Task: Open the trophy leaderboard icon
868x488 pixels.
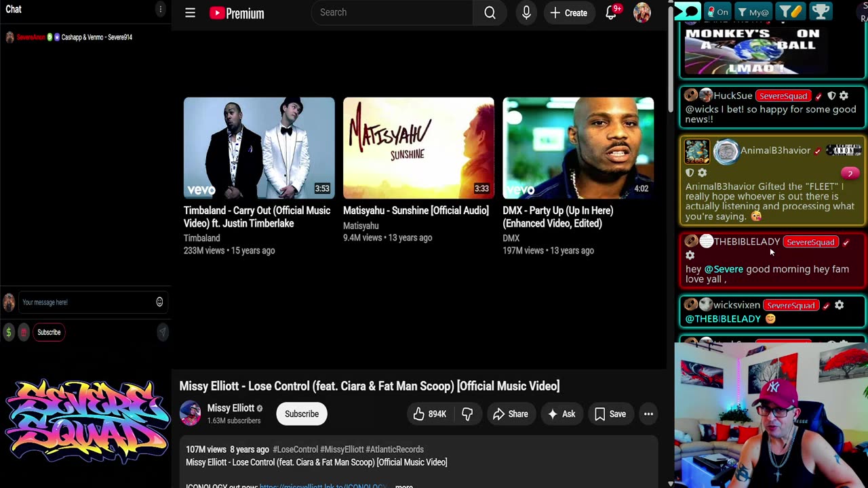Action: click(x=821, y=12)
